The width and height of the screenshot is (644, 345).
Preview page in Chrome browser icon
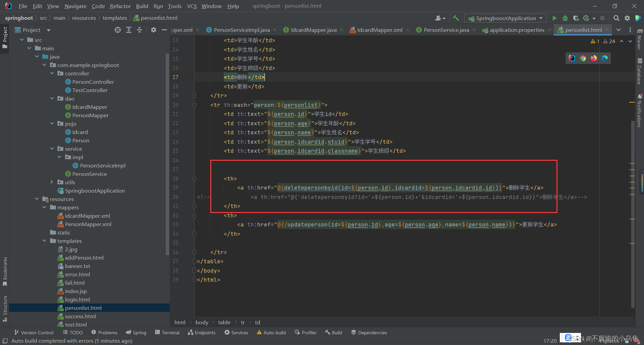pos(583,58)
